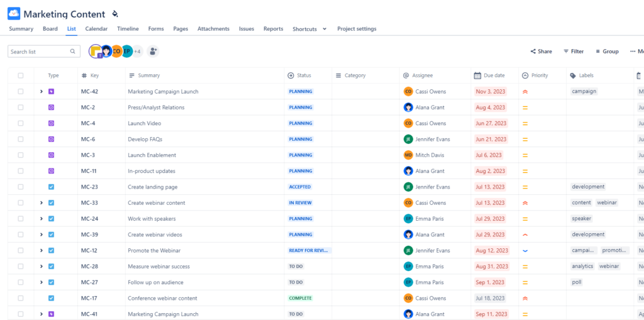Screen dimensions: 644x320
Task: Click the PLANNING status badge for MC-4
Action: [x=301, y=123]
